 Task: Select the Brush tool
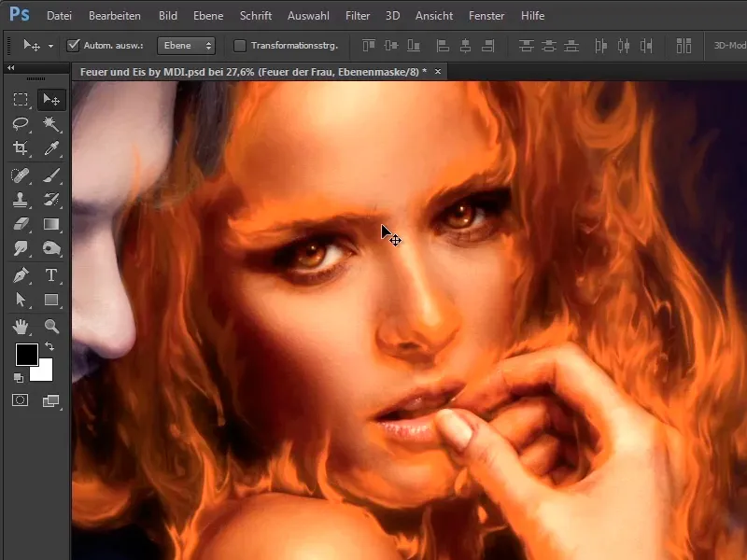click(51, 175)
